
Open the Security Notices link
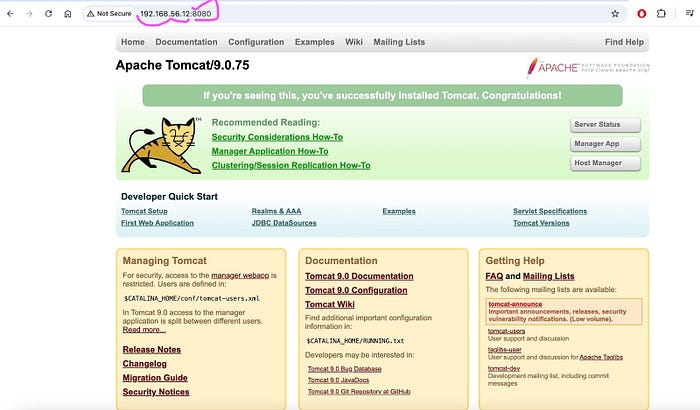click(156, 392)
